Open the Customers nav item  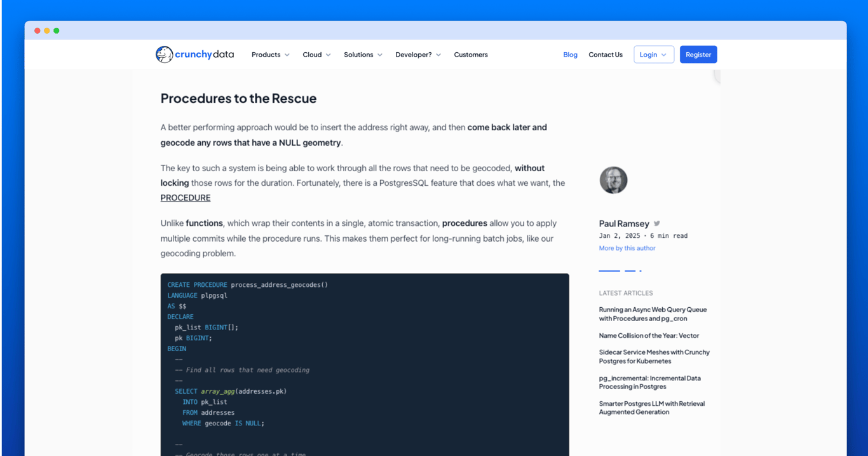pos(471,55)
